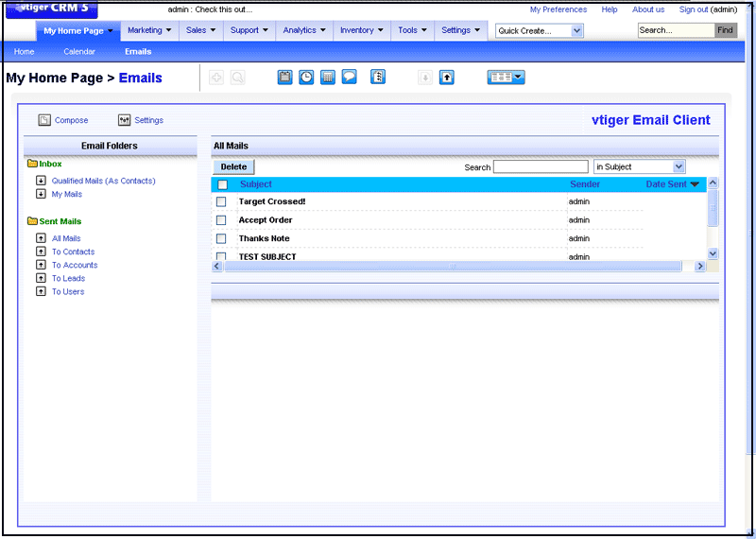Sort by the Subject column header
Image resolution: width=756 pixels, height=539 pixels.
(x=256, y=184)
